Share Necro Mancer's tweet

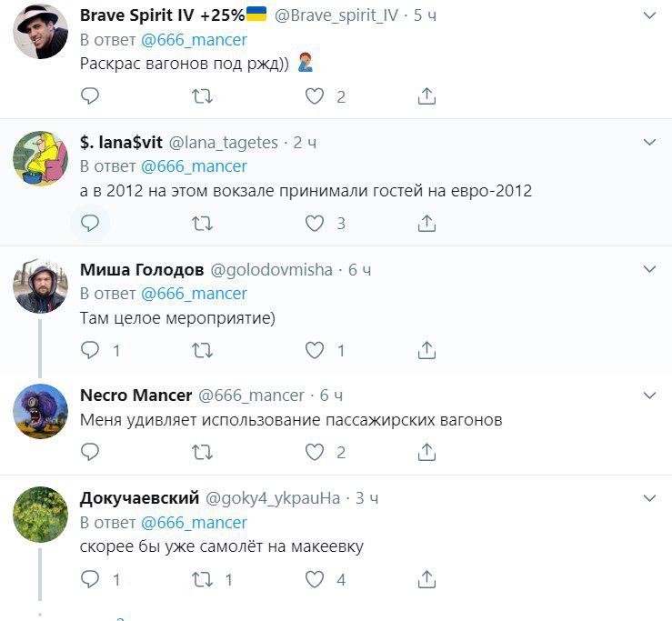coord(426,451)
